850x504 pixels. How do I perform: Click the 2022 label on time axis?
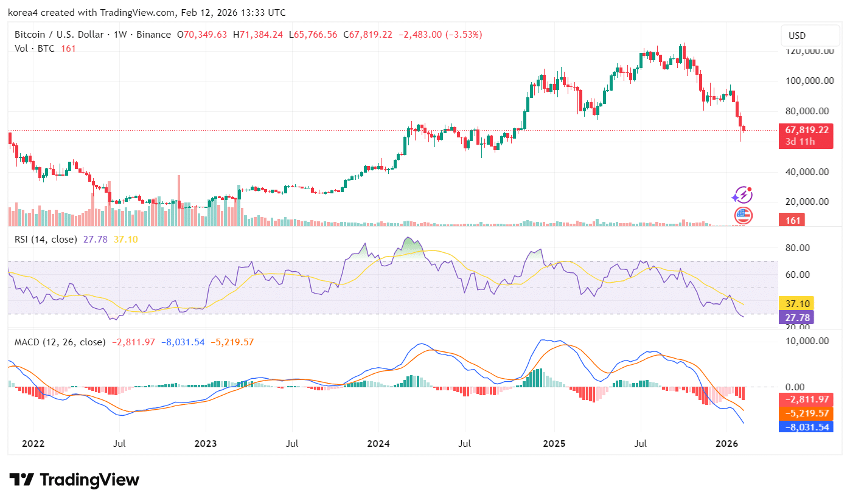33,444
